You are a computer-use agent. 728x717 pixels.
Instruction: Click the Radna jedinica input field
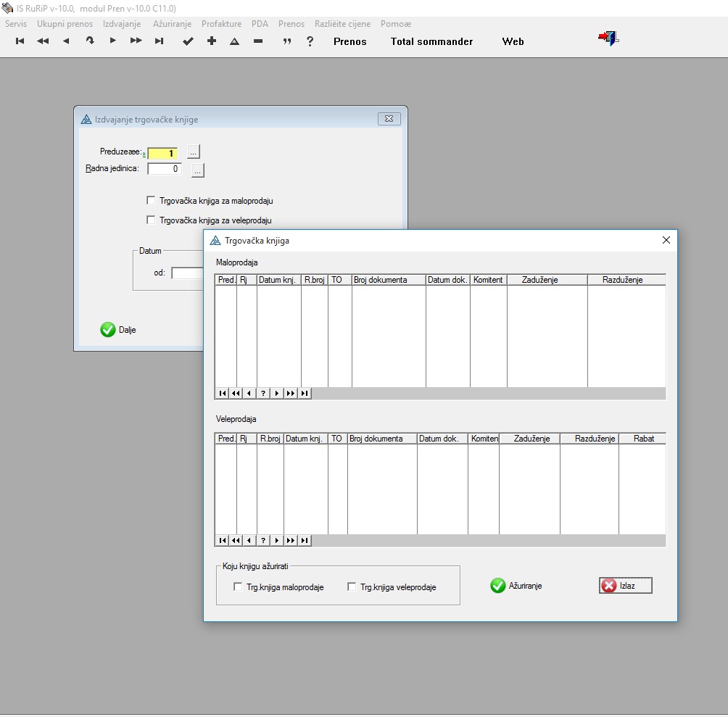(x=165, y=169)
